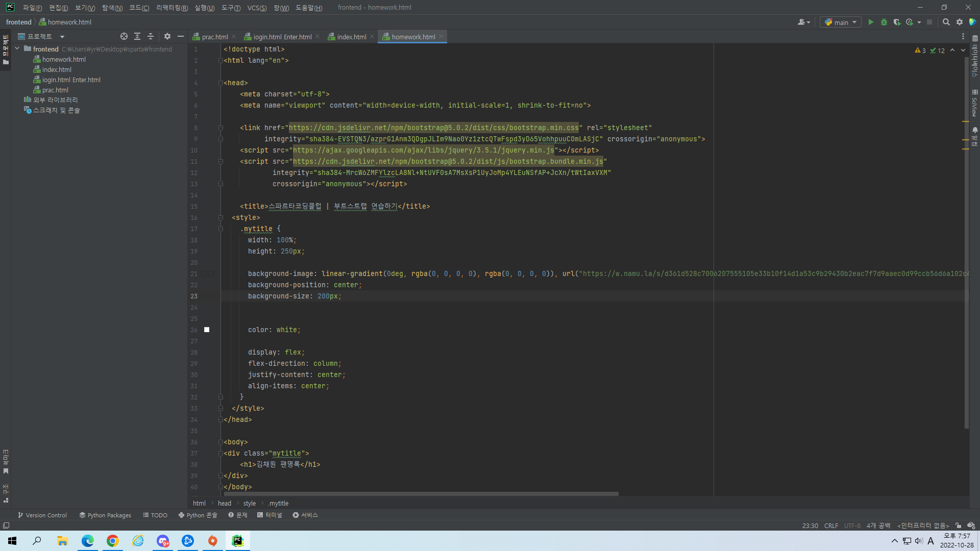
Task: Expand all nodes in the project panel
Action: point(137,36)
